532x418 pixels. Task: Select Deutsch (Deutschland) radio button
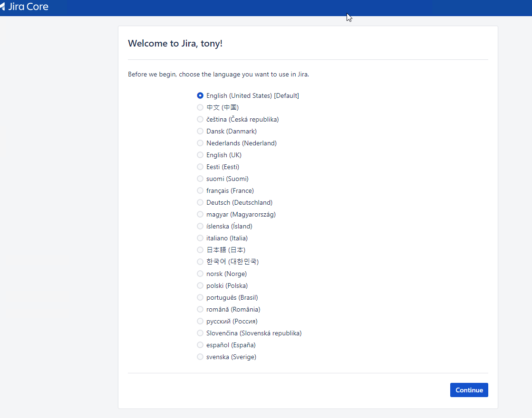pos(200,202)
